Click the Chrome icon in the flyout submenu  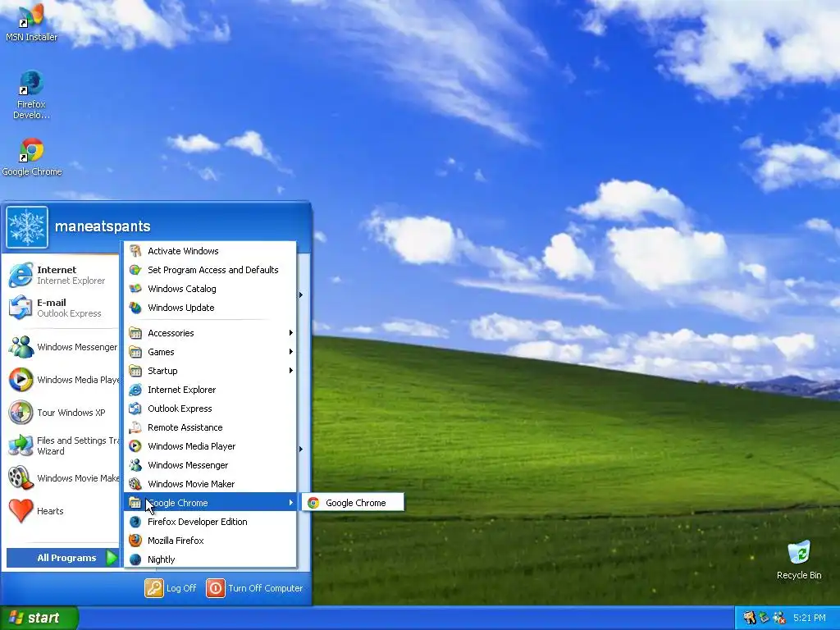coord(313,503)
